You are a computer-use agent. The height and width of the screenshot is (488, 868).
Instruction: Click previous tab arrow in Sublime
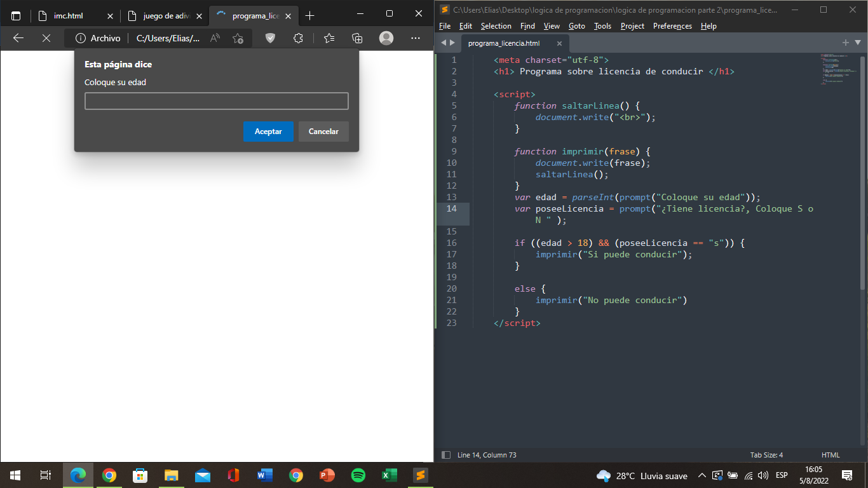(444, 43)
